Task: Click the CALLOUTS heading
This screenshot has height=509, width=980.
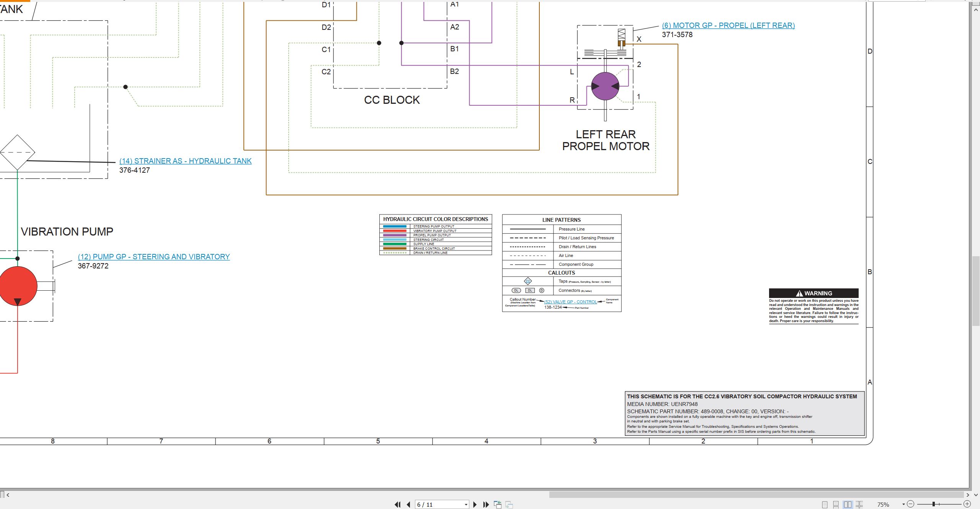Action: point(561,273)
